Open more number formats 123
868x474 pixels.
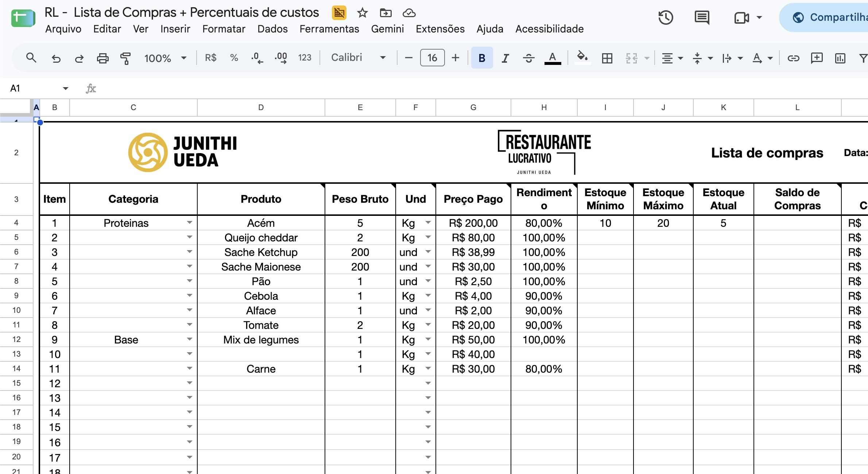tap(305, 58)
